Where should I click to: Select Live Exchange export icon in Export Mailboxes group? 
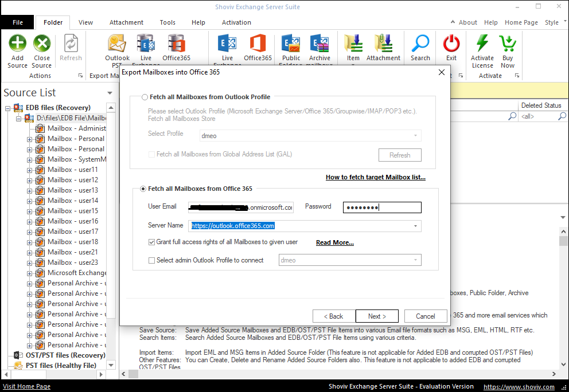click(x=146, y=44)
